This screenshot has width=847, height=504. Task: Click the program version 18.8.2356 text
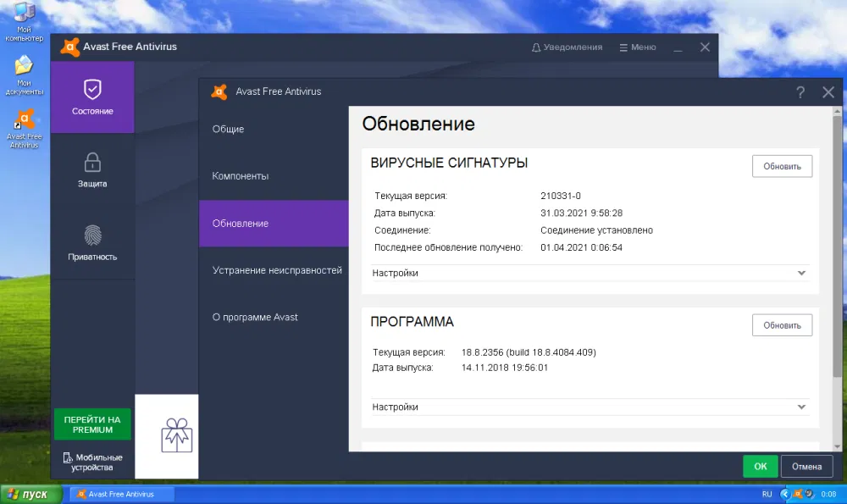click(x=529, y=352)
